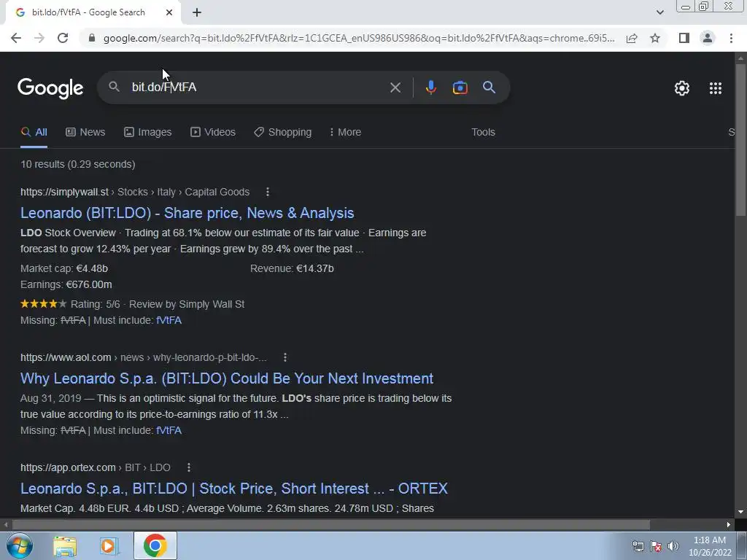
Task: Open app.ortex.com result options menu
Action: tap(189, 467)
